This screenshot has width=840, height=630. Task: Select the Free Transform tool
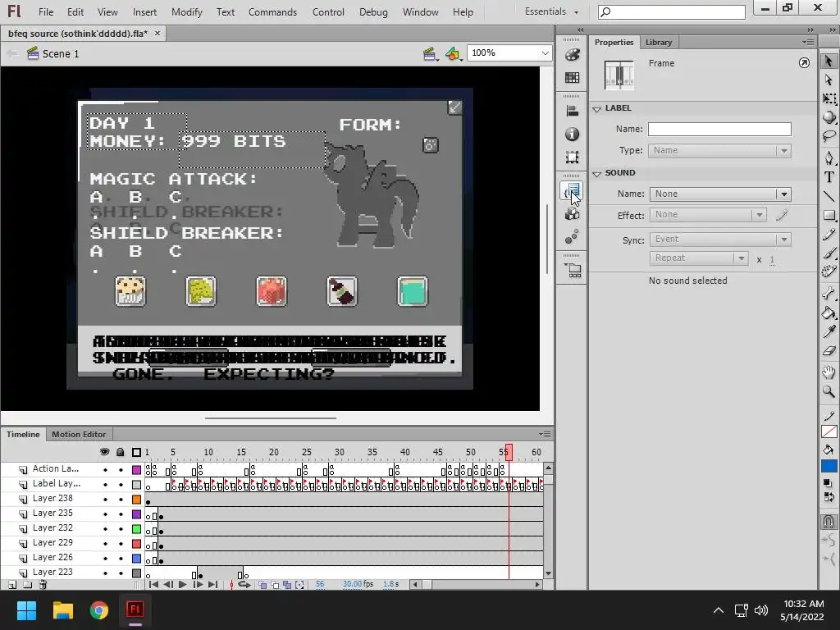tap(829, 98)
